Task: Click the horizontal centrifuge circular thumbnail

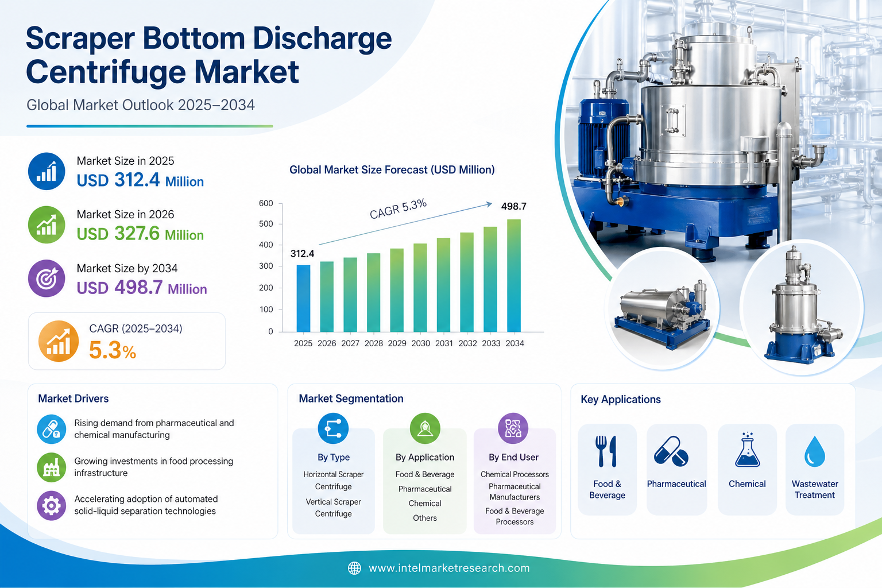Action: pyautogui.click(x=664, y=310)
